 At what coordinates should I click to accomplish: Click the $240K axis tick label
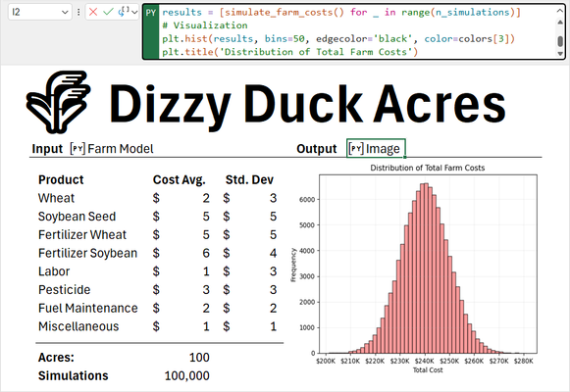click(424, 362)
